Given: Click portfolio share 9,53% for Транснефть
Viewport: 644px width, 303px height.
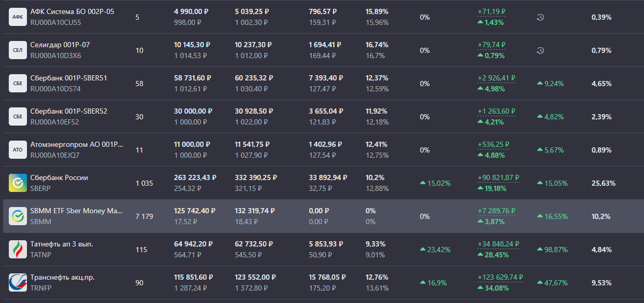Looking at the screenshot, I should coord(602,283).
